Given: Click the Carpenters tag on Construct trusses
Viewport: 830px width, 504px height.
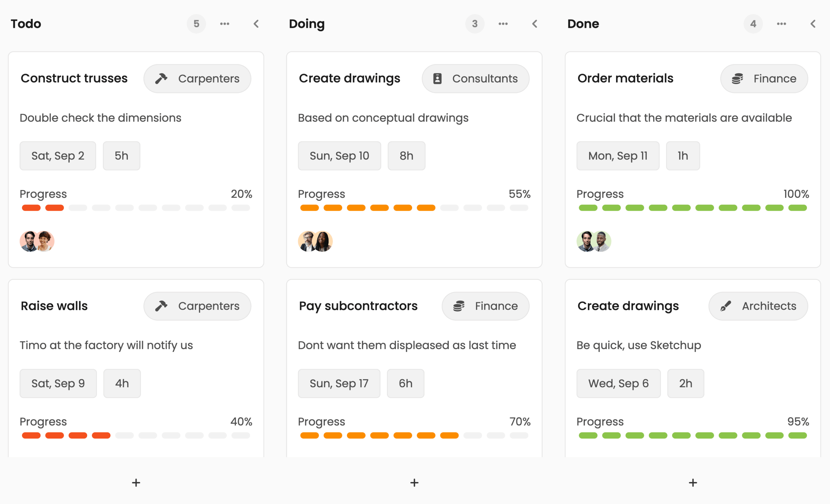Looking at the screenshot, I should [x=197, y=78].
